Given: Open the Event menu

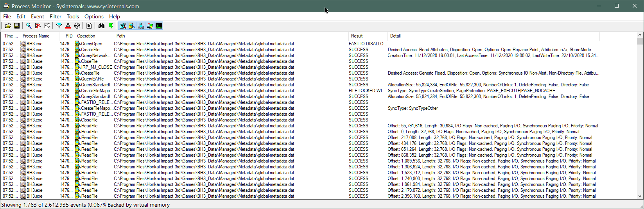Looking at the screenshot, I should coord(38,16).
